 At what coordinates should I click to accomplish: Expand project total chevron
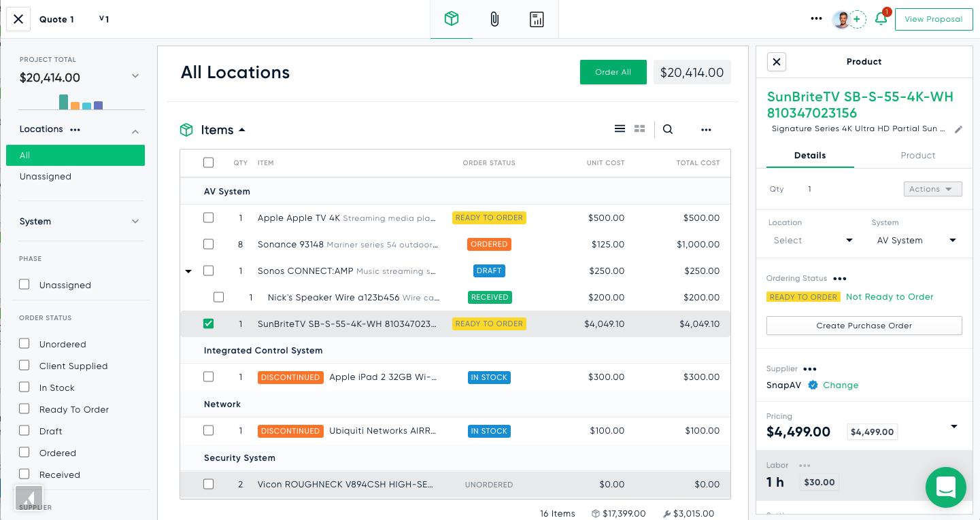tap(135, 76)
